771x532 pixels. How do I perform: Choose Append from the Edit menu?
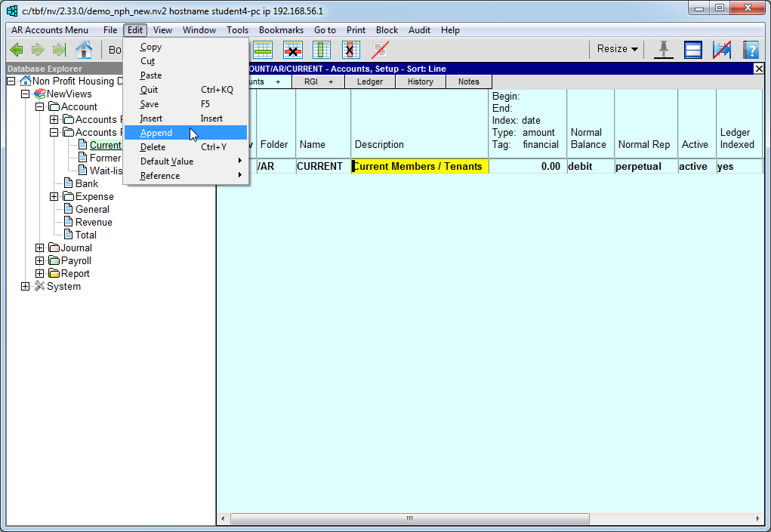click(x=156, y=133)
